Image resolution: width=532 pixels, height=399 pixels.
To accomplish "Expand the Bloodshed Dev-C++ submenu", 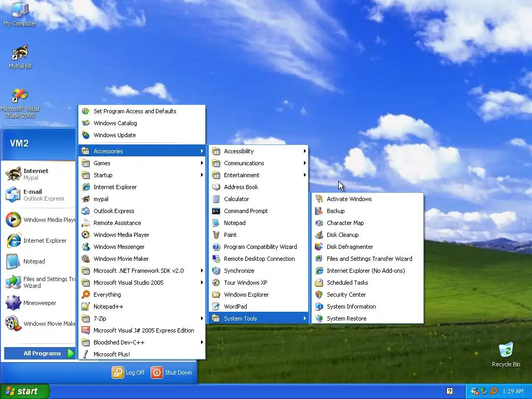I will [x=142, y=342].
